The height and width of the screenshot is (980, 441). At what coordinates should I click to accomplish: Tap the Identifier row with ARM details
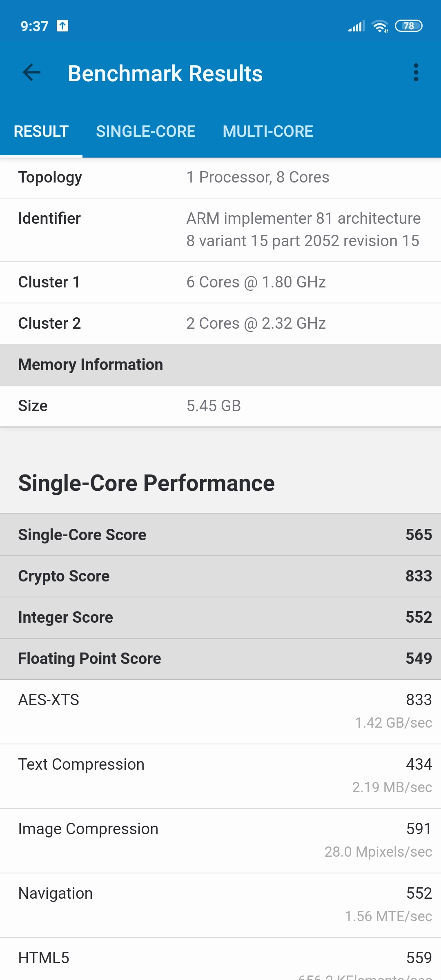[220, 230]
